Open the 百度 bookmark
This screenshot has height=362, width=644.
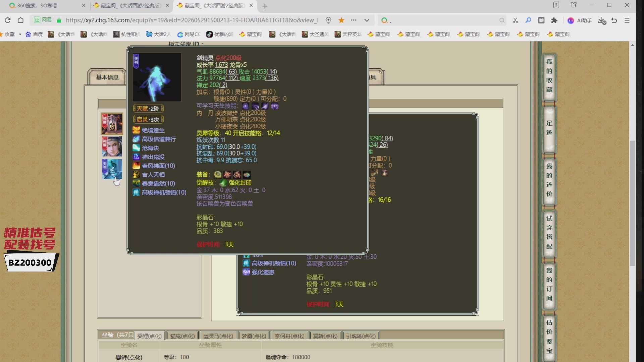(x=34, y=34)
